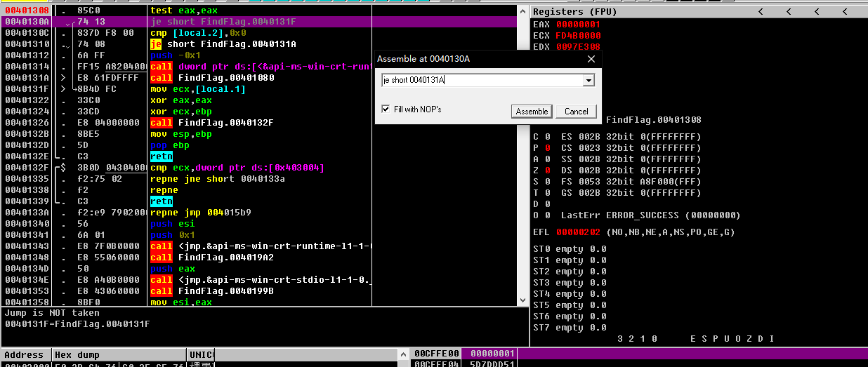Select address 0040131F in address column

pos(27,89)
